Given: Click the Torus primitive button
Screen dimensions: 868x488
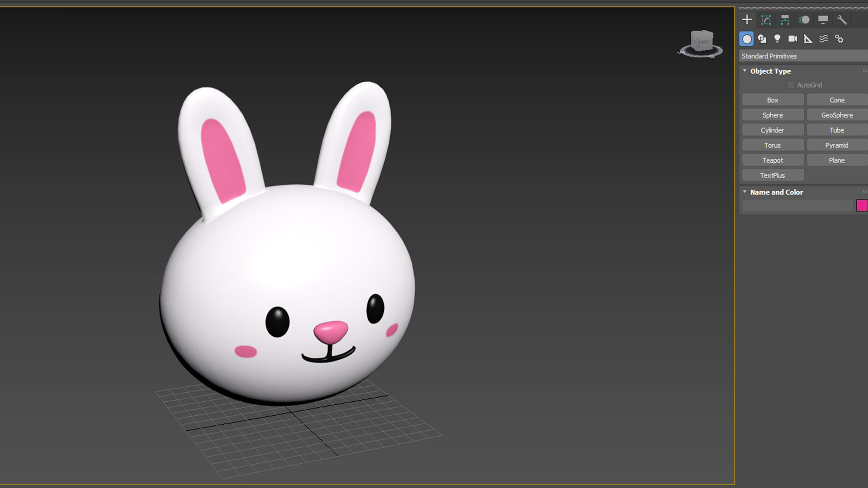Looking at the screenshot, I should 773,145.
